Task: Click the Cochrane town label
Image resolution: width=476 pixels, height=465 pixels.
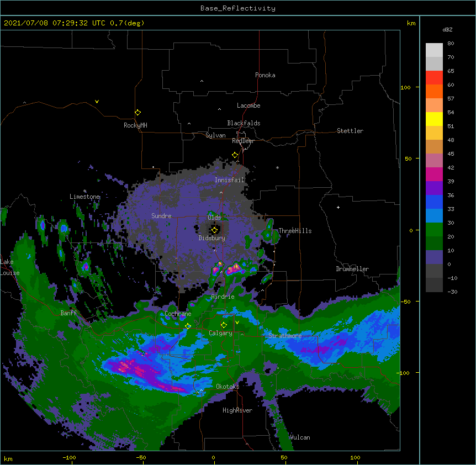Action: 178,314
